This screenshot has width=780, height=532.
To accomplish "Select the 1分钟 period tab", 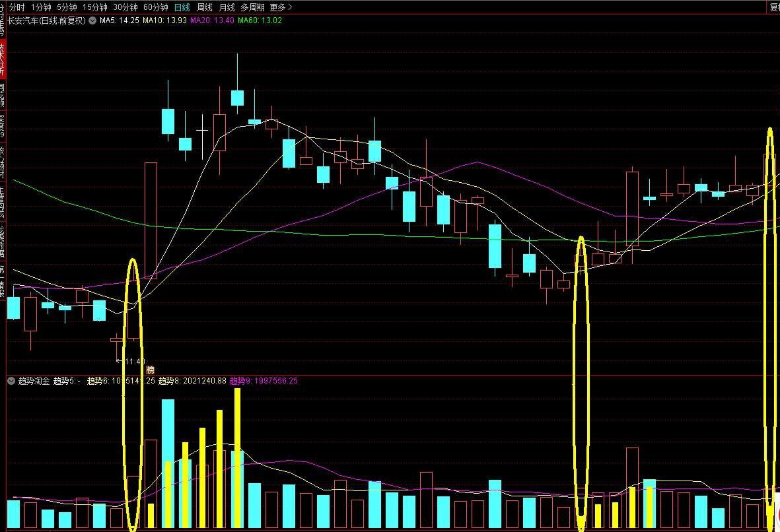I will pyautogui.click(x=41, y=7).
